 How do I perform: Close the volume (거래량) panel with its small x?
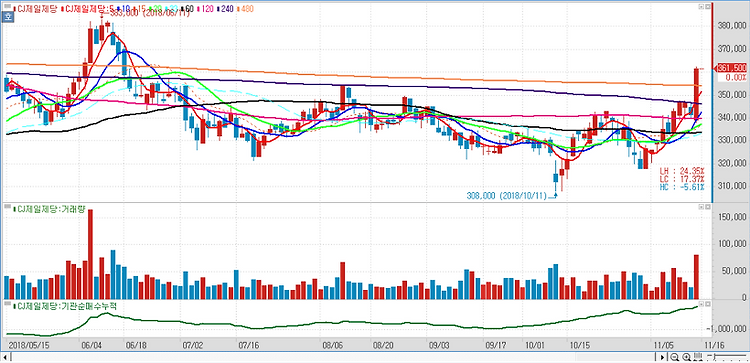[x=708, y=207]
